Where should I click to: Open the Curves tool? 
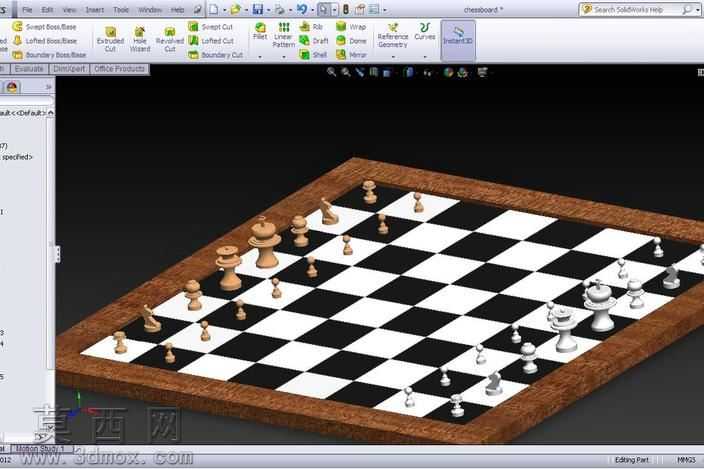tap(425, 31)
